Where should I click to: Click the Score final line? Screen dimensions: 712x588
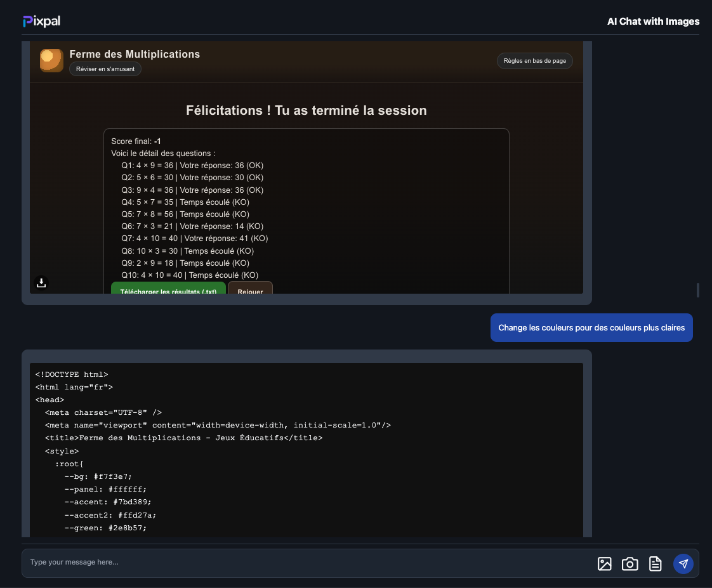coord(136,141)
